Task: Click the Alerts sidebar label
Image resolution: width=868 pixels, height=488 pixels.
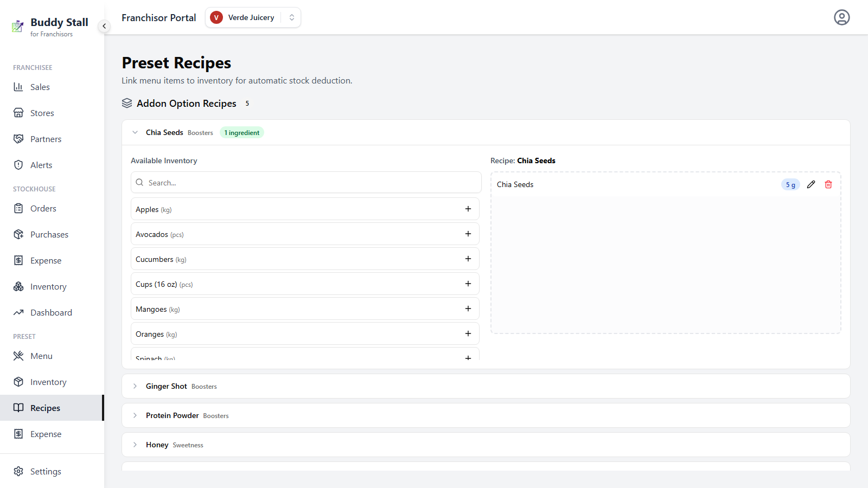Action: [x=41, y=165]
